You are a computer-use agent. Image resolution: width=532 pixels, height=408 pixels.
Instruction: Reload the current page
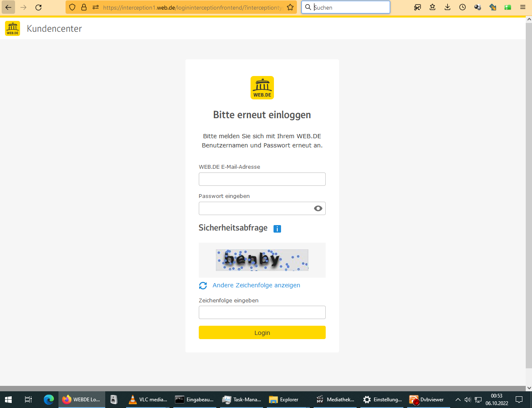[38, 7]
